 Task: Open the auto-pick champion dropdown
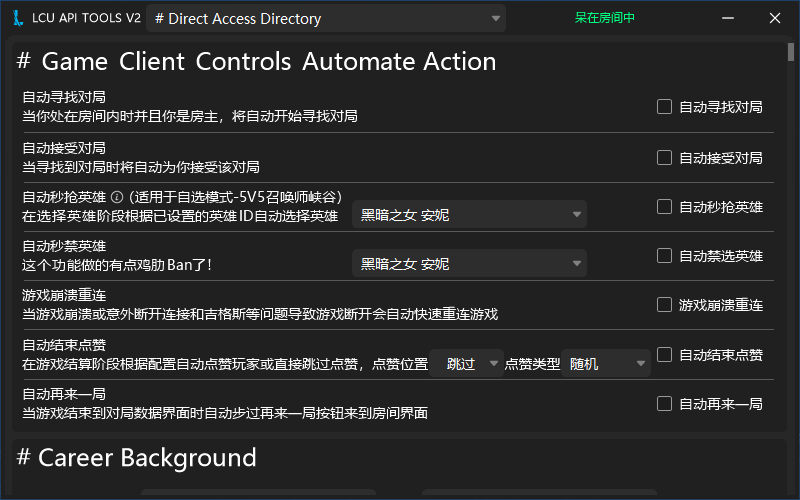click(469, 214)
